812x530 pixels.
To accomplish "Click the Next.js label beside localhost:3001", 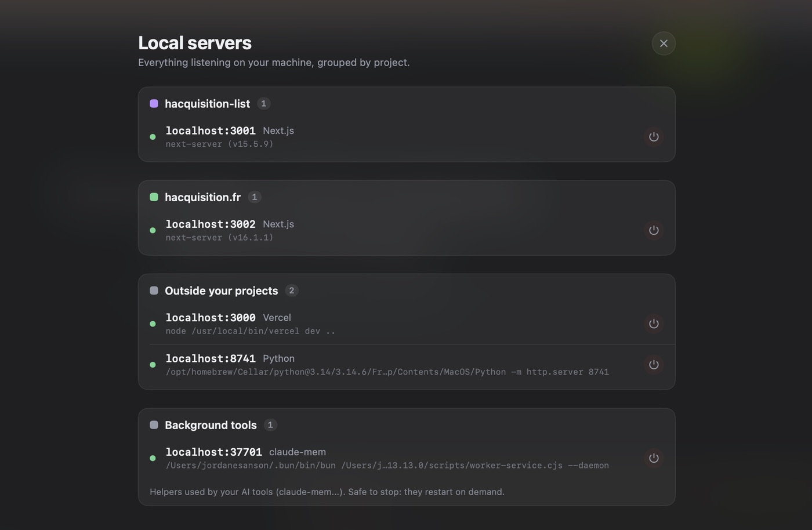I will tap(278, 131).
